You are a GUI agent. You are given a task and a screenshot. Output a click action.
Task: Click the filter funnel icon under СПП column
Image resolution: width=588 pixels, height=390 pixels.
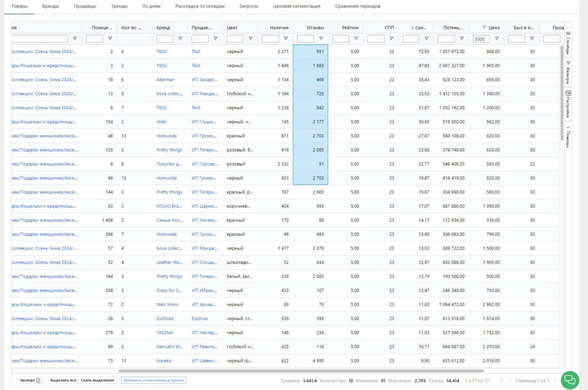391,38
